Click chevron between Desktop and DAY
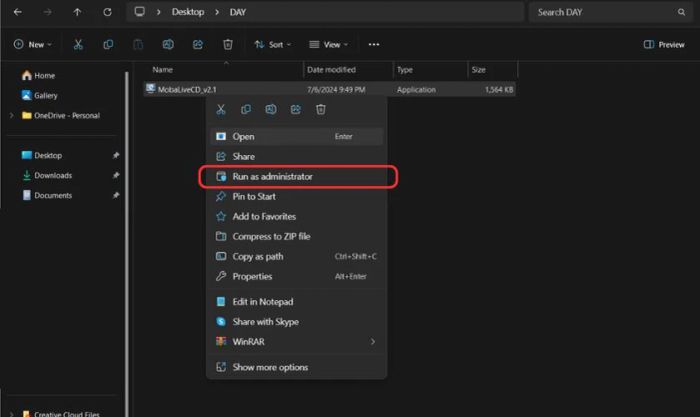This screenshot has width=700, height=417. click(x=217, y=12)
